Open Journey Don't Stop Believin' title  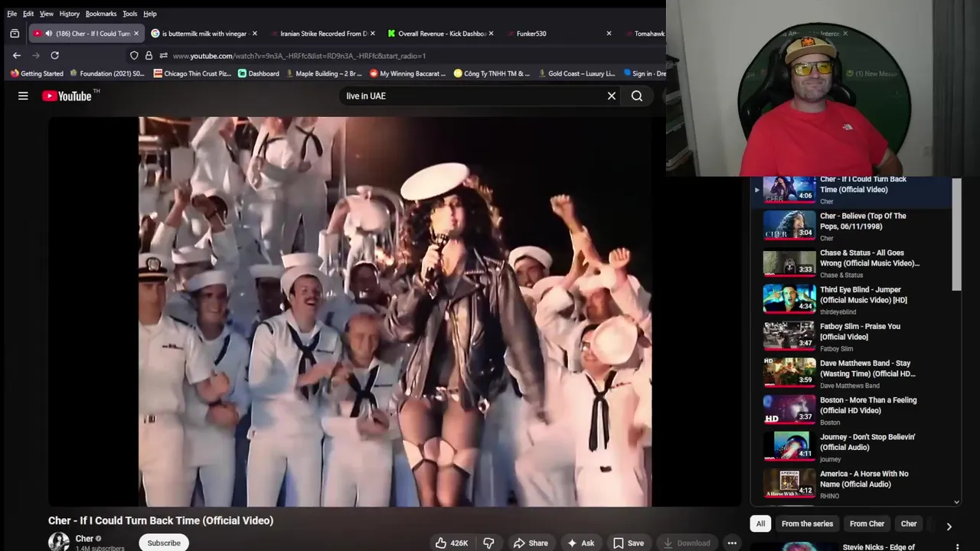pyautogui.click(x=867, y=442)
